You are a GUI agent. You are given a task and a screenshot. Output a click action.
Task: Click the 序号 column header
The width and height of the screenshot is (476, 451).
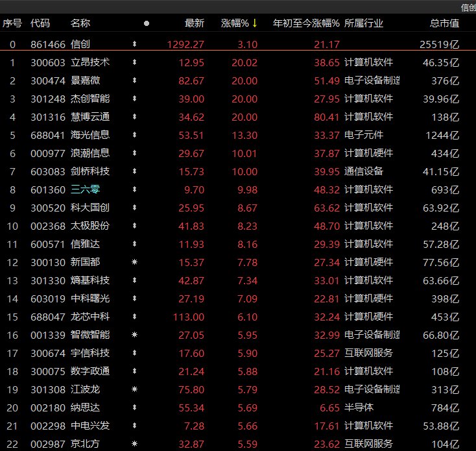[x=12, y=23]
